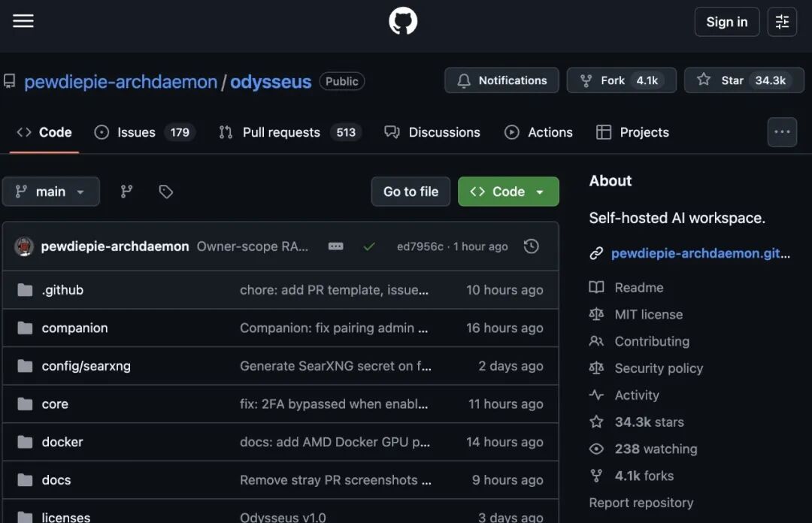Open commit 'Generate SearXNG secret on f...'
This screenshot has width=812, height=523.
tap(335, 366)
